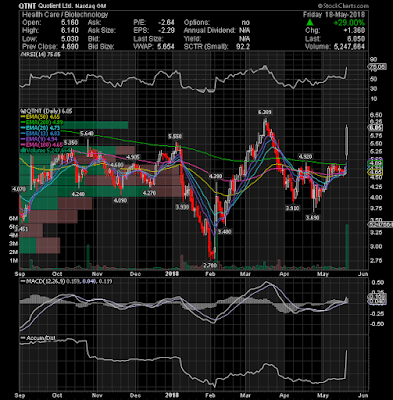Click the green EMA(200) legend entry

[x=43, y=122]
